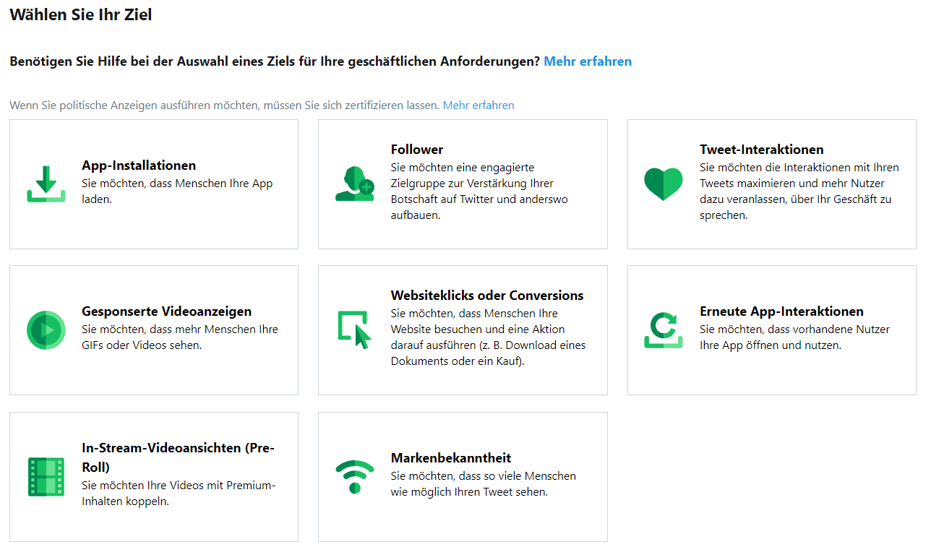944x560 pixels.
Task: Choose Websiteklicks oder Conversions heading
Action: click(x=487, y=296)
